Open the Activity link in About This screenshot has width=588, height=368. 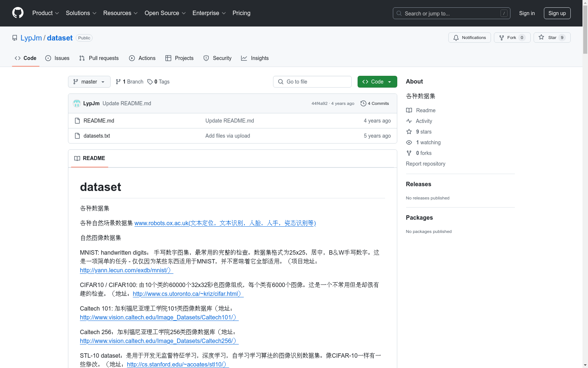419,121
